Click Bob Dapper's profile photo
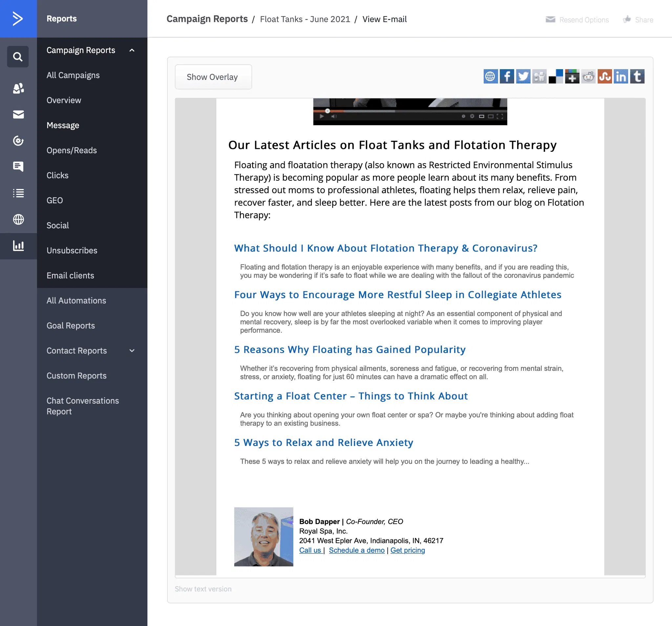This screenshot has width=672, height=626. coord(263,536)
